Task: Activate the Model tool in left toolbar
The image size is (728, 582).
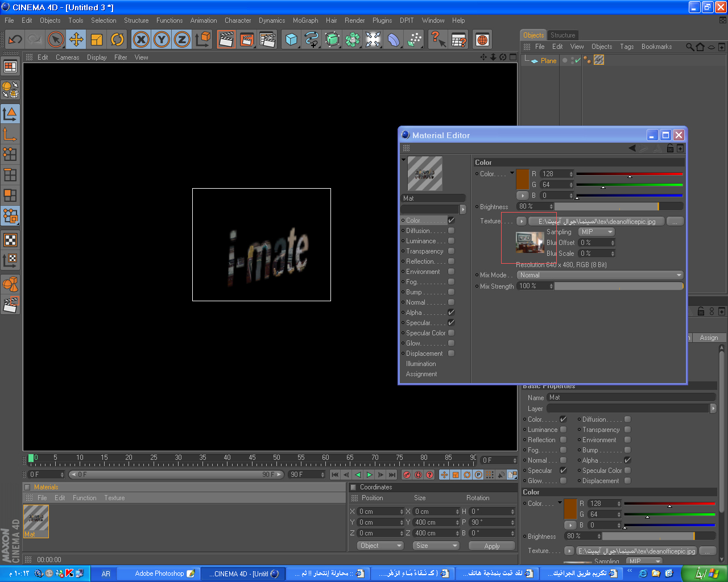Action: [x=10, y=114]
